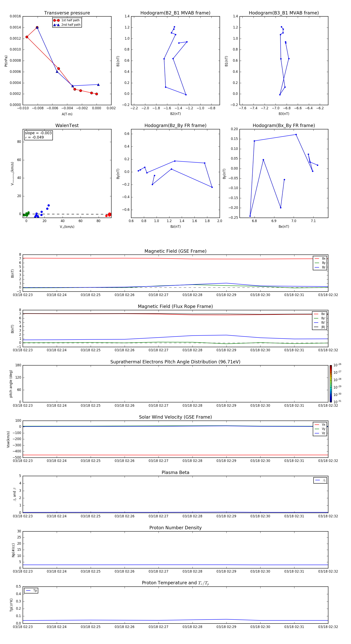Image resolution: width=351 pixels, height=644 pixels.
Task: Click the 'B3(nT)' x-axis label
Action: coord(284,114)
